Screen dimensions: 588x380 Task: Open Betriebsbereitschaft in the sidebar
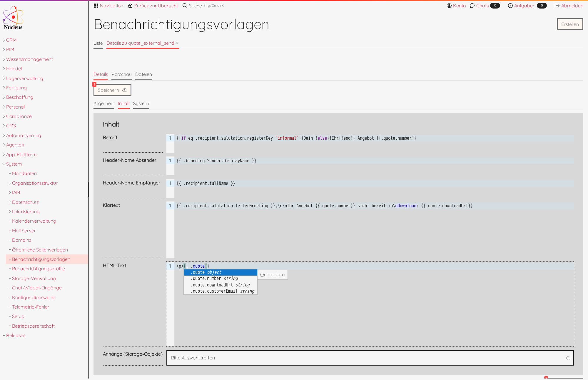click(x=33, y=326)
